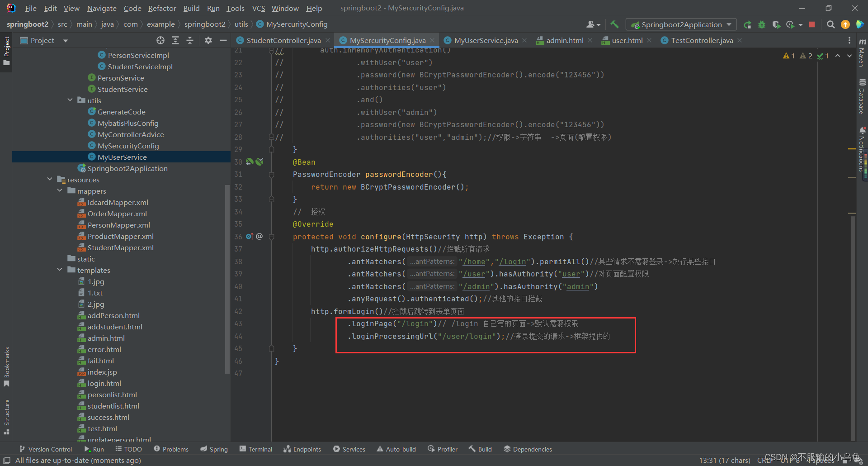Select login.html in templates folder
The height and width of the screenshot is (466, 868).
(104, 383)
